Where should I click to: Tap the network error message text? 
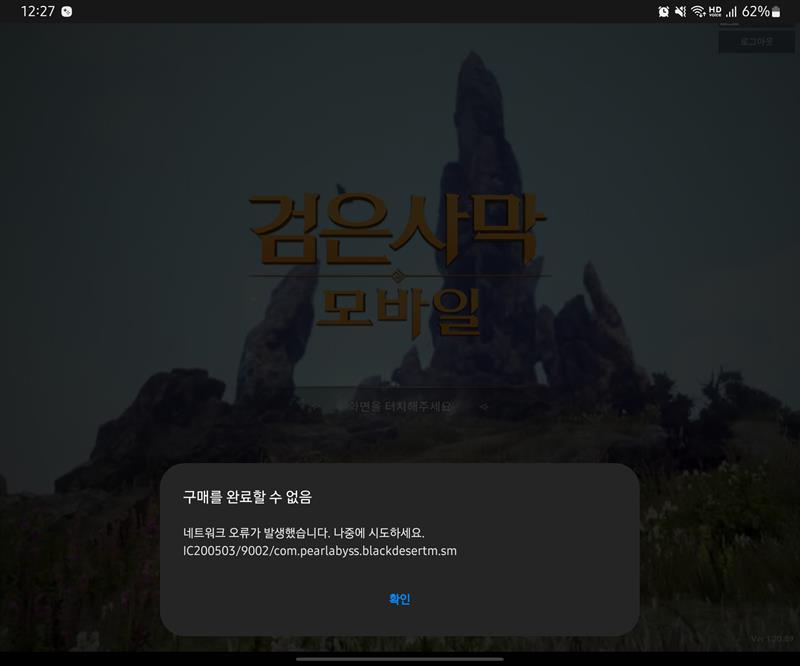pyautogui.click(x=310, y=531)
